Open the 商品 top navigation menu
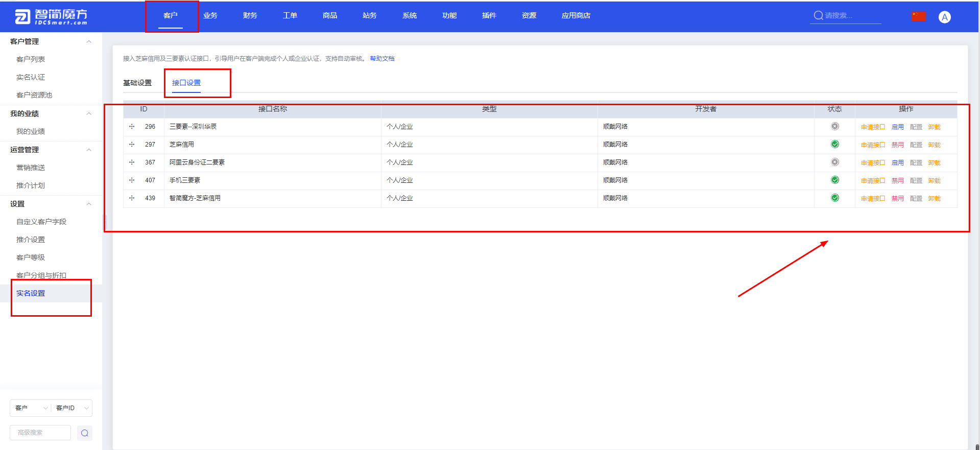 click(330, 16)
